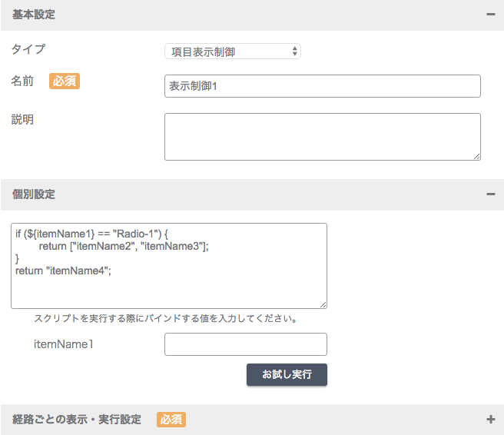Open the タイプ dropdown showing 項目表示制御

click(x=233, y=51)
